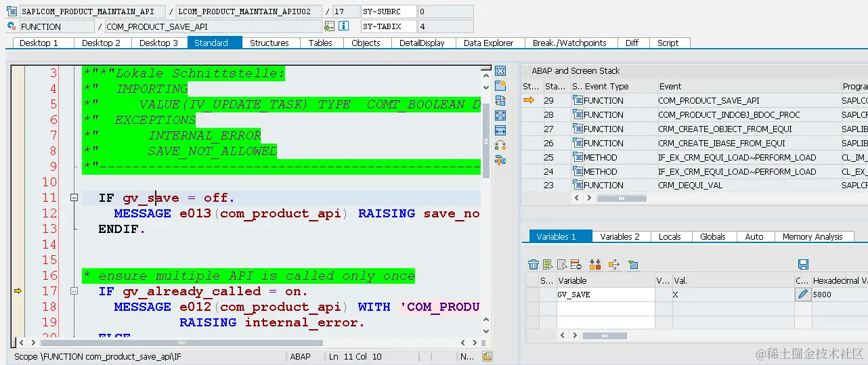Click the empty variable field below GV_SAVE

tap(605, 308)
